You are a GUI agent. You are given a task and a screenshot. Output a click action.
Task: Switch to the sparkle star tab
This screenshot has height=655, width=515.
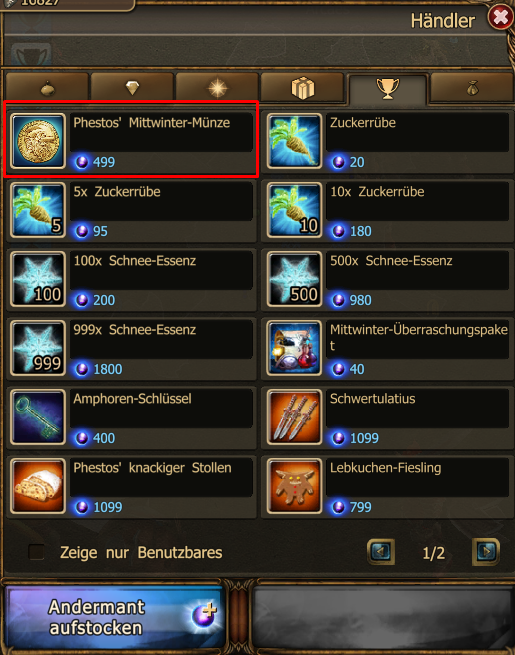217,88
